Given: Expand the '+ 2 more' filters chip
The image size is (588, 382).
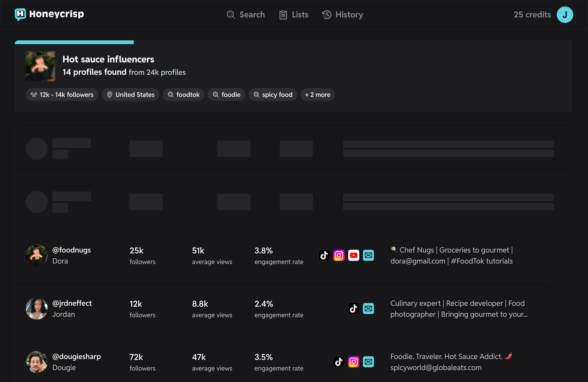Looking at the screenshot, I should click(x=318, y=95).
